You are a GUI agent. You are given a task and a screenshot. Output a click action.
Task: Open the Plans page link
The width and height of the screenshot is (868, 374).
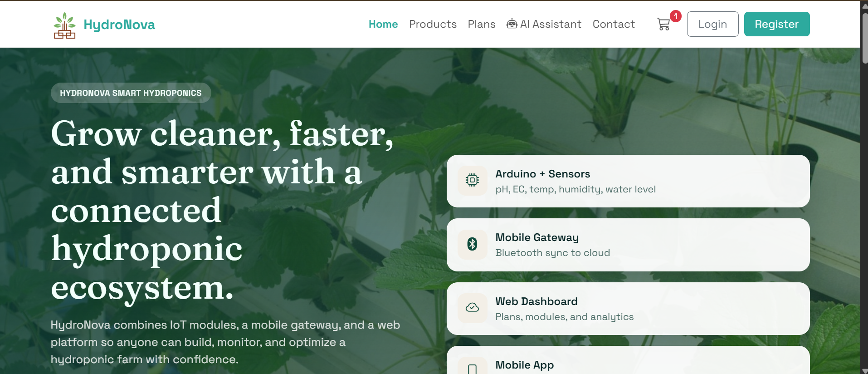coord(482,24)
